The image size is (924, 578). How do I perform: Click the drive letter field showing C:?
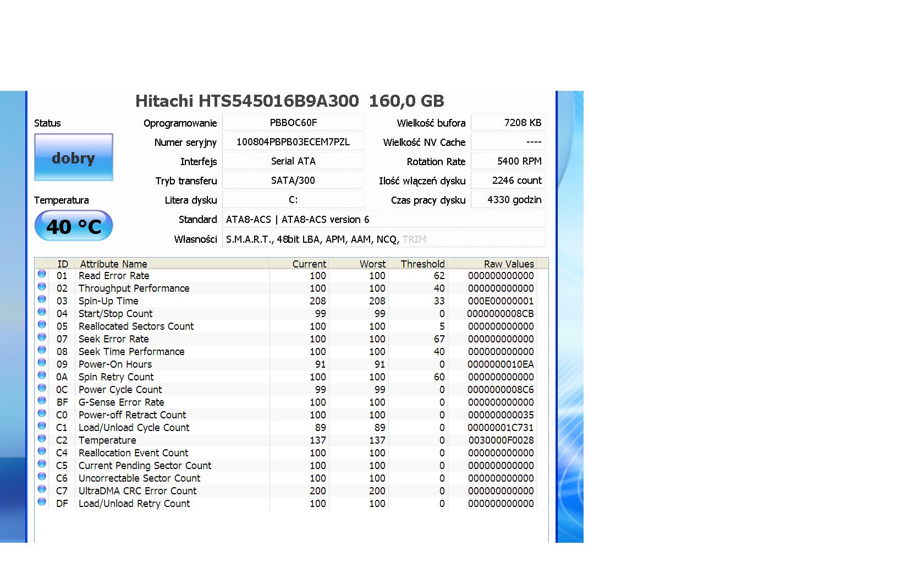[293, 199]
